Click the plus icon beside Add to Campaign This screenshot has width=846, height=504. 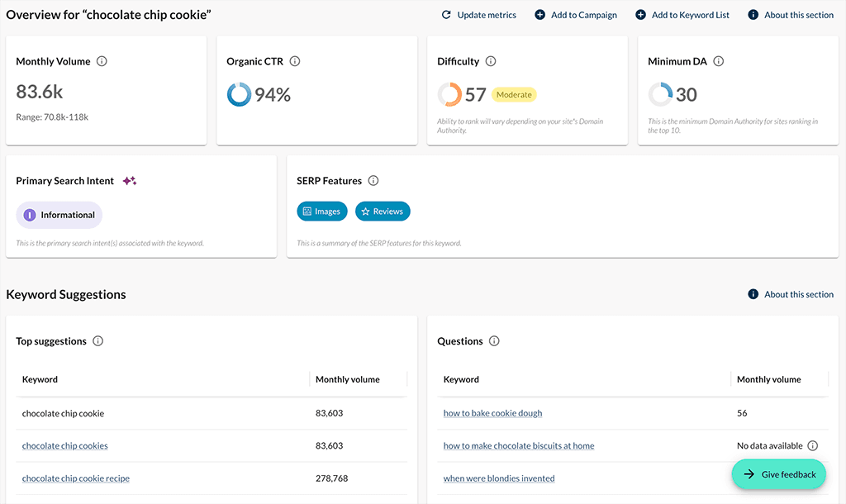(x=539, y=15)
